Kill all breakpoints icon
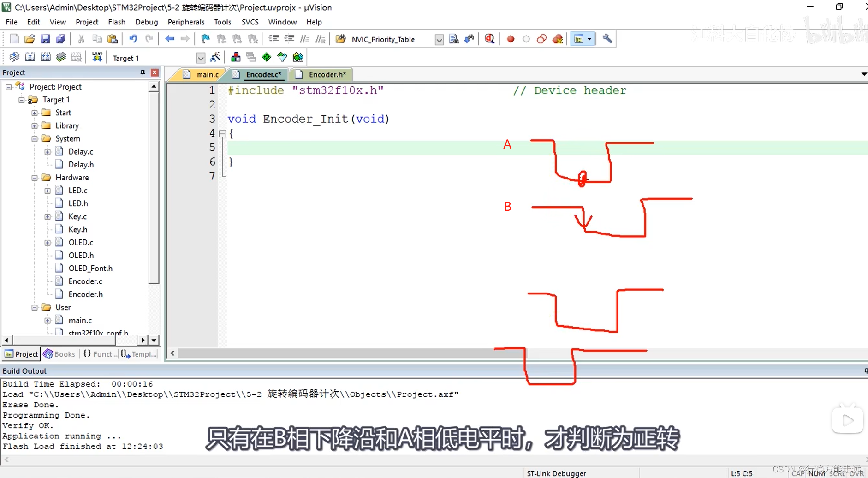The height and width of the screenshot is (478, 868). coord(558,39)
